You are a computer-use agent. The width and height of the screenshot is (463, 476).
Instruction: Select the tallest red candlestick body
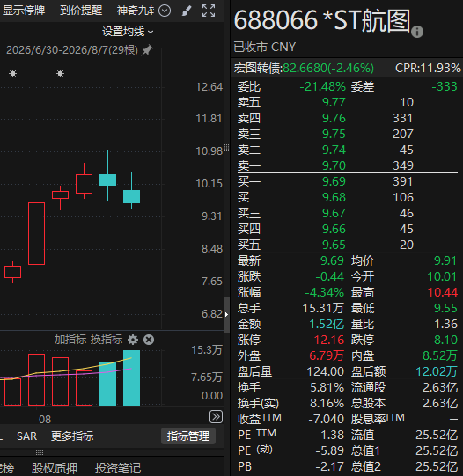click(36, 233)
